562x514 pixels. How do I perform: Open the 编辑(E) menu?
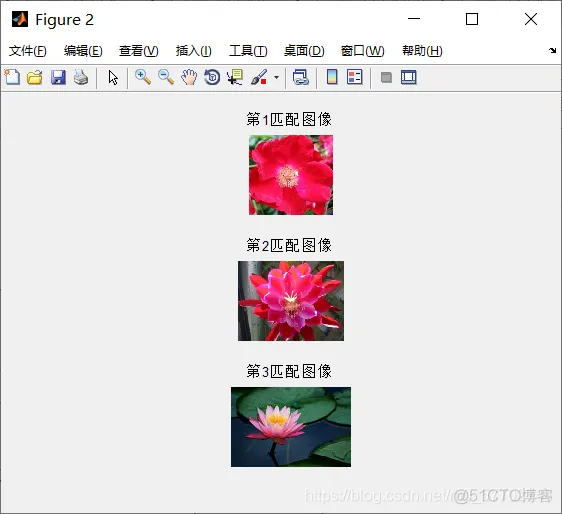(x=83, y=51)
